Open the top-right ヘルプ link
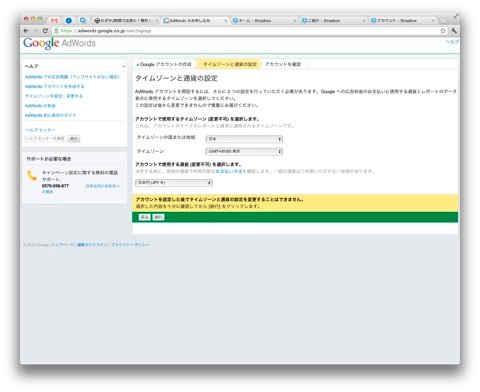 click(452, 42)
